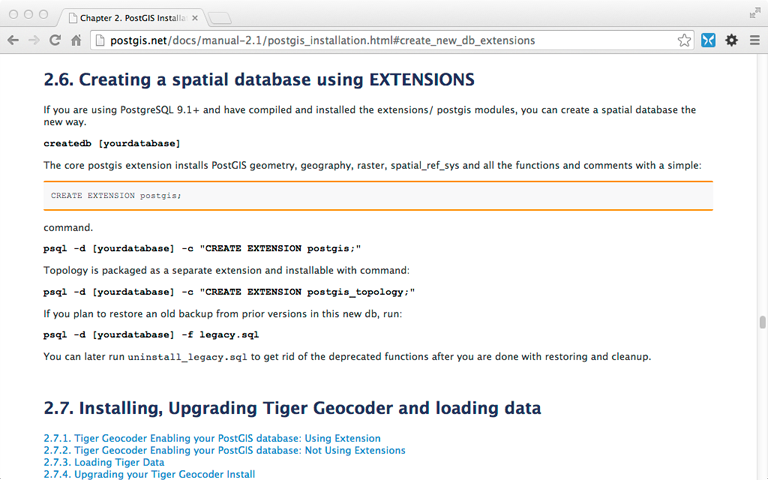Click the page icon in the address bar
Image resolution: width=768 pixels, height=480 pixels.
[x=100, y=40]
